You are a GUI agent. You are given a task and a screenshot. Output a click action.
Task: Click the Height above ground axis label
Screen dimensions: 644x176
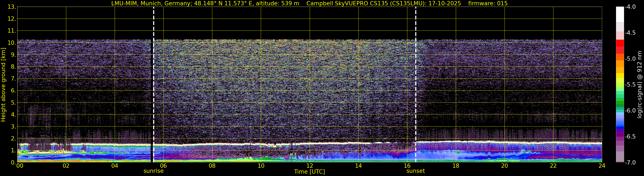coord(3,85)
